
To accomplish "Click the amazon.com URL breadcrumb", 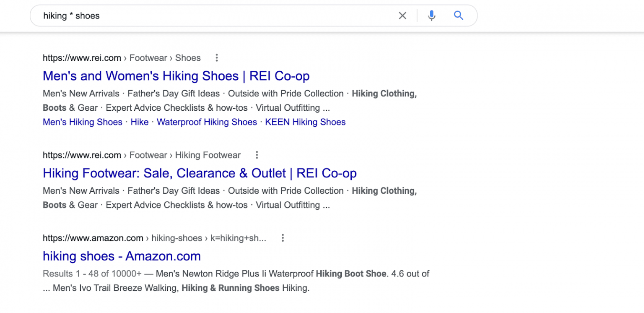I will coord(93,237).
